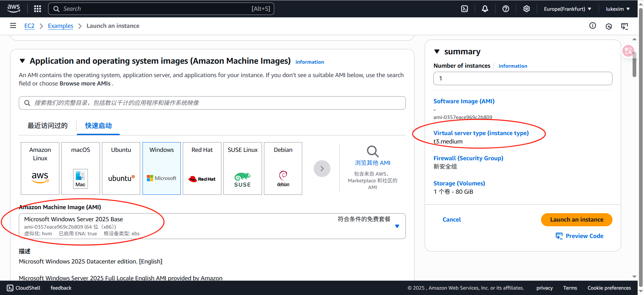644x295 pixels.
Task: Open the lukexim account dropdown
Action: pyautogui.click(x=618, y=9)
